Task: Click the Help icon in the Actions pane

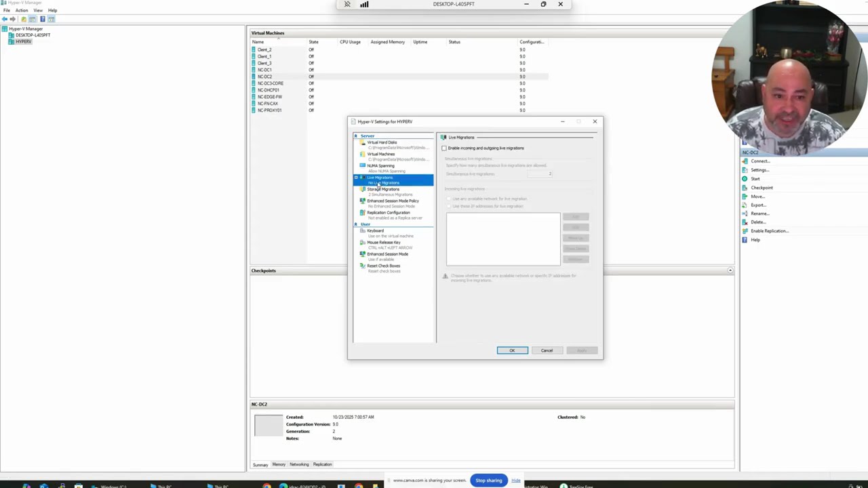Action: (x=745, y=240)
